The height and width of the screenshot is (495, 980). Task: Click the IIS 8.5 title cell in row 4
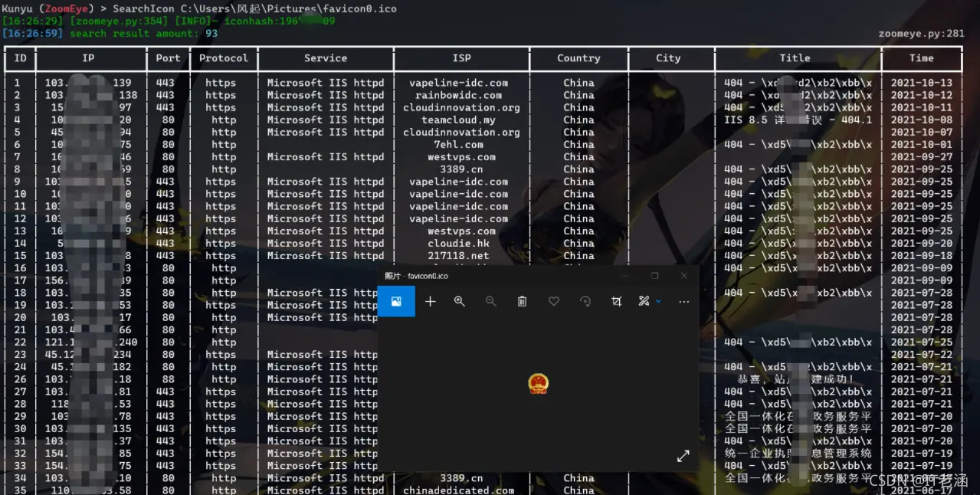[798, 120]
